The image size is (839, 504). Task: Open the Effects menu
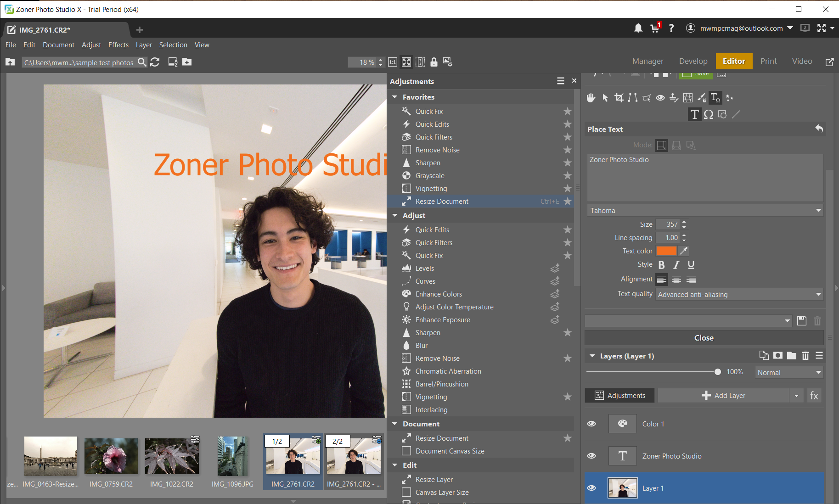(x=118, y=45)
